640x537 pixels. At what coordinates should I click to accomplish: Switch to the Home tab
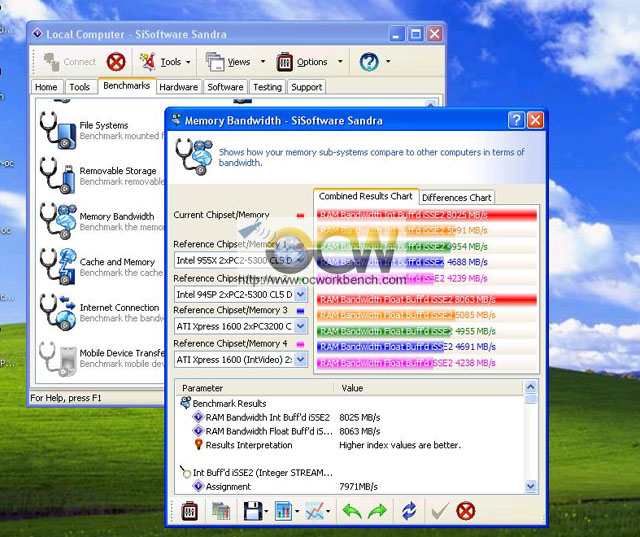[x=47, y=87]
